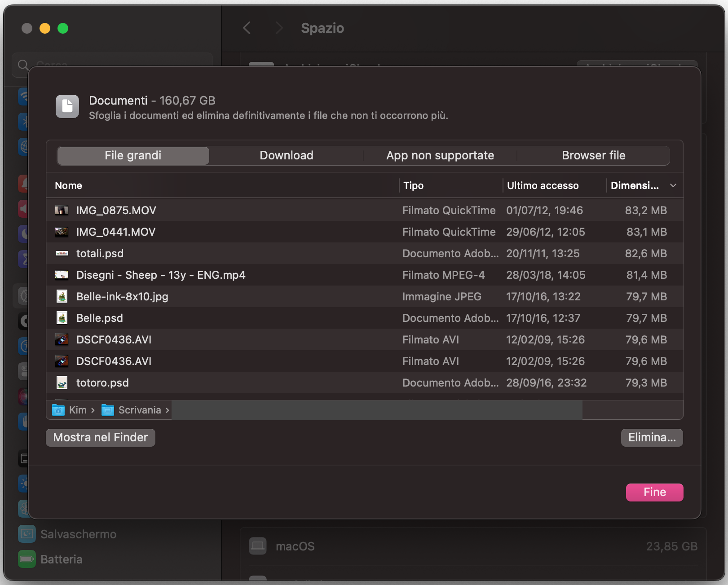Image resolution: width=728 pixels, height=585 pixels.
Task: Click the Batteria sidebar icon
Action: click(x=26, y=559)
